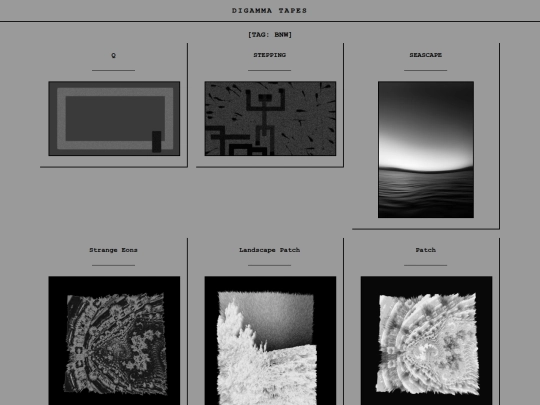Open the SEASCAPE post title
Viewport: 540px width, 405px height.
pos(426,55)
